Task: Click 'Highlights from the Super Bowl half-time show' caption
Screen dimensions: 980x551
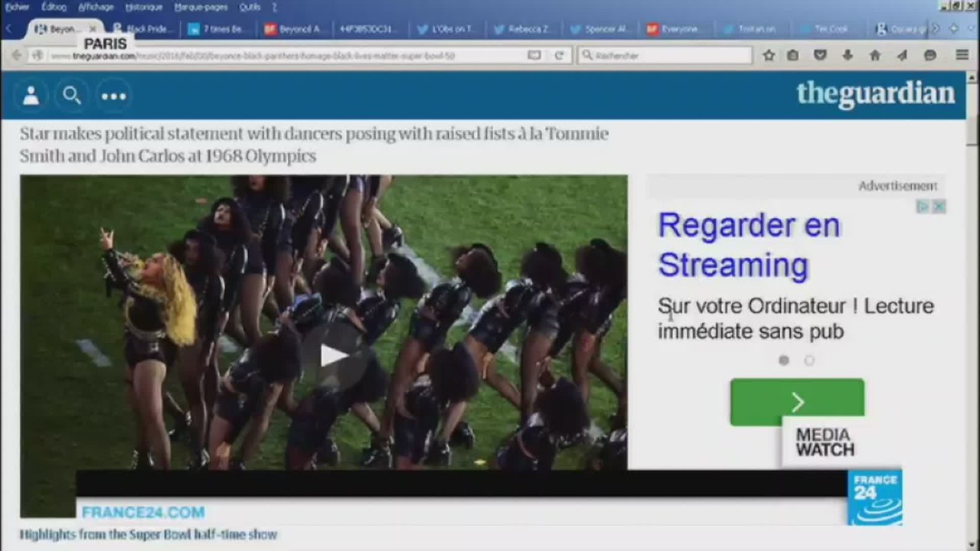Action: pyautogui.click(x=149, y=534)
